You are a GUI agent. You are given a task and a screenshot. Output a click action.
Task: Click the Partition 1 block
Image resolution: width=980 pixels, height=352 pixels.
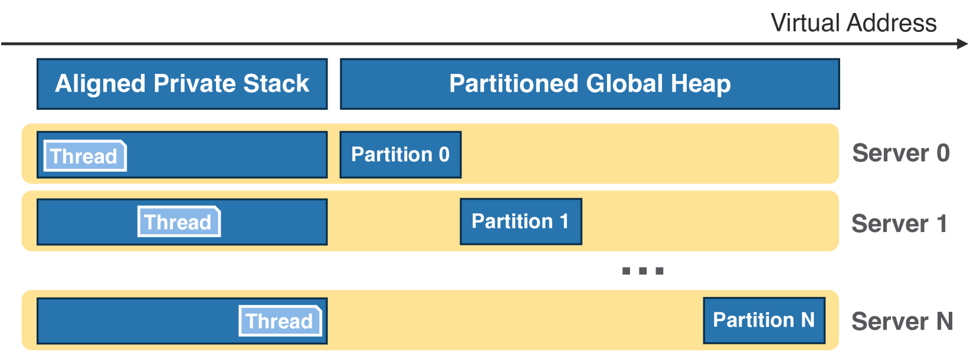click(520, 221)
